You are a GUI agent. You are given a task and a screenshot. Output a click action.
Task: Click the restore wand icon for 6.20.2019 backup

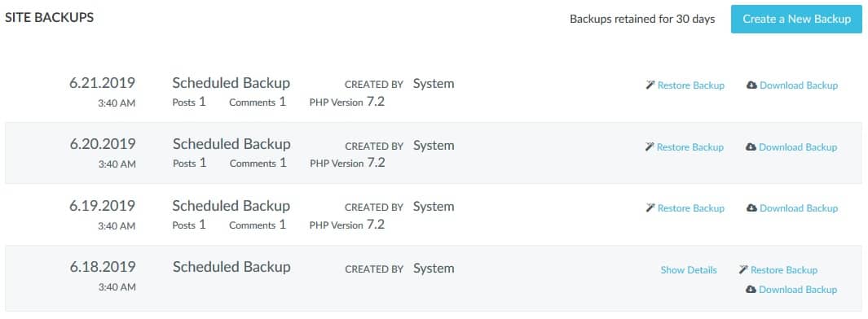(650, 147)
